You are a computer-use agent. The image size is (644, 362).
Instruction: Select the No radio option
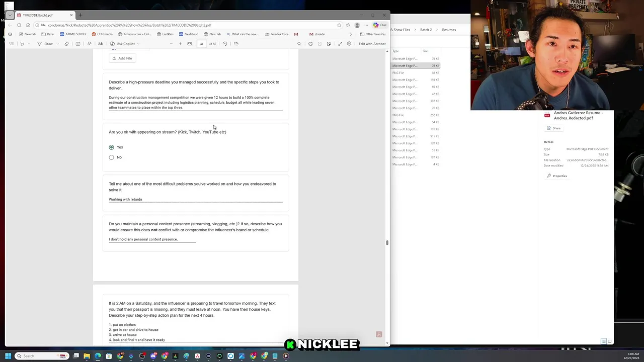(111, 157)
